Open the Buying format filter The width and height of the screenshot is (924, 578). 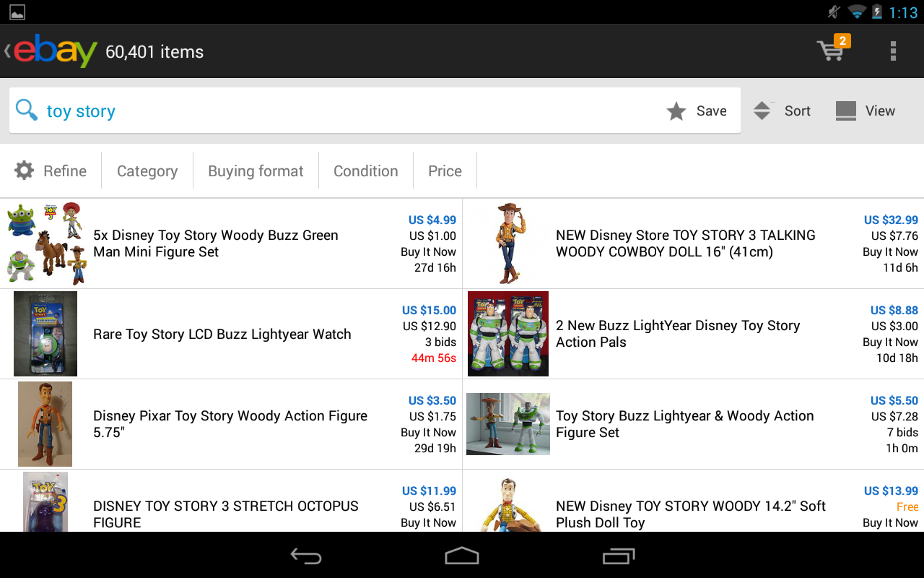256,171
